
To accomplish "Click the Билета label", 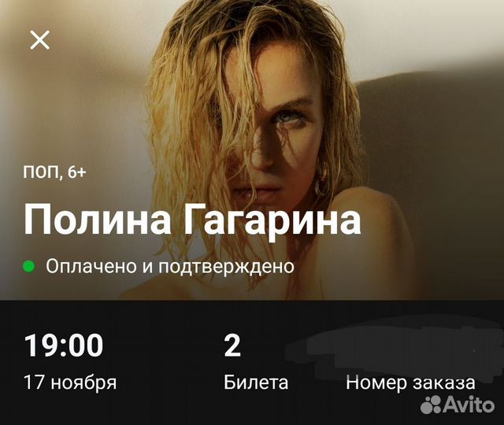I will (256, 382).
